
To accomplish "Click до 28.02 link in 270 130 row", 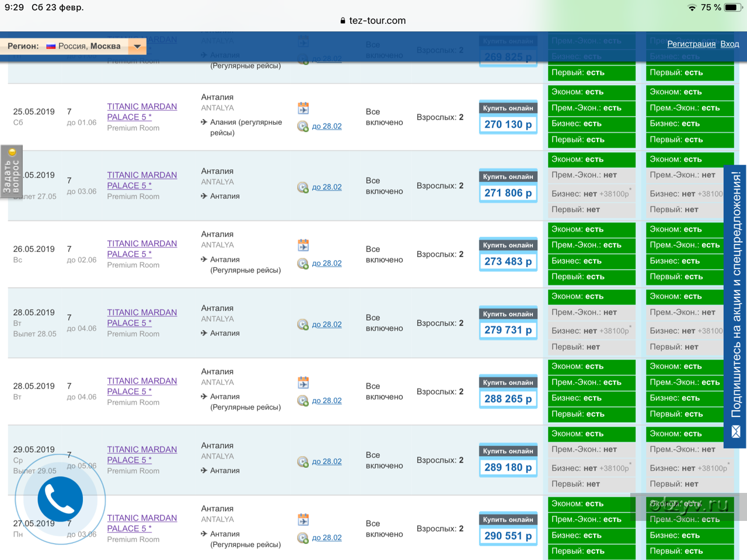I will click(327, 126).
